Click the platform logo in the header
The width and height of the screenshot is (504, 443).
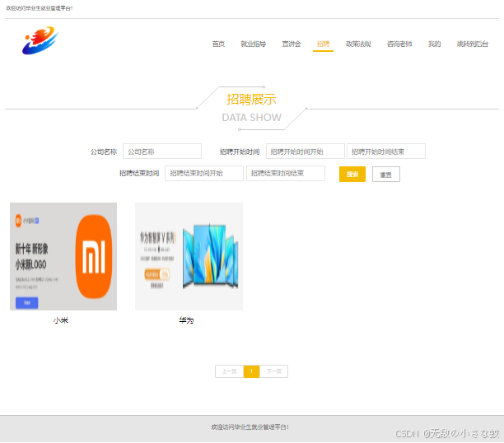pyautogui.click(x=40, y=40)
